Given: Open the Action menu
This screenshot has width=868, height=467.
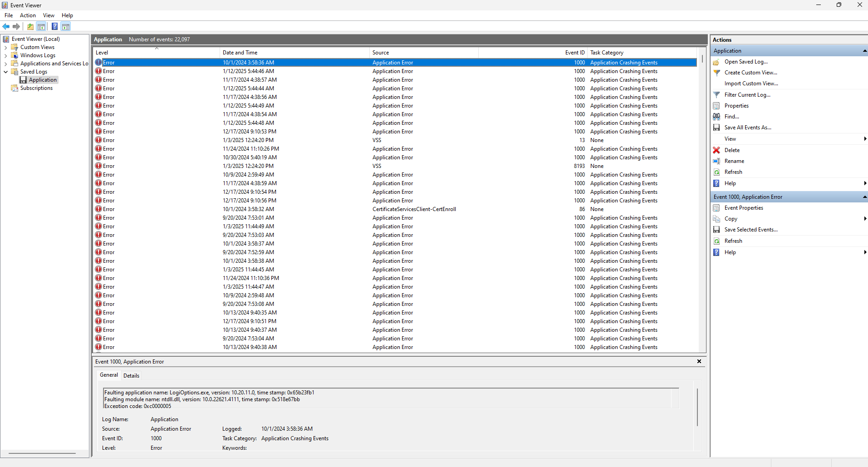Looking at the screenshot, I should [x=28, y=15].
